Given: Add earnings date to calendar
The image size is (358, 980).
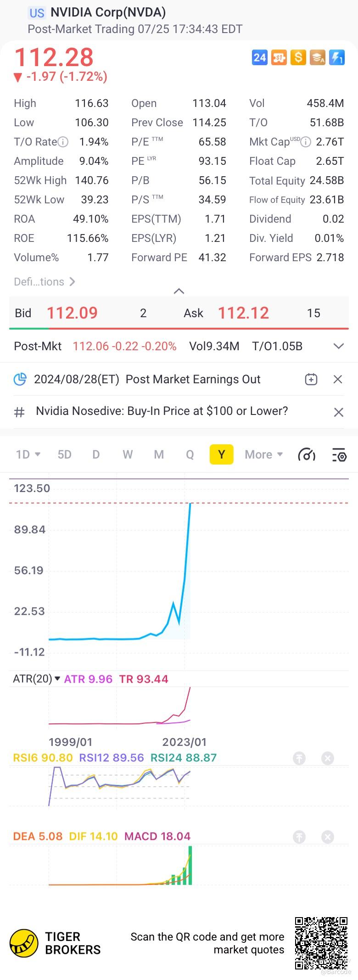Looking at the screenshot, I should click(x=311, y=379).
